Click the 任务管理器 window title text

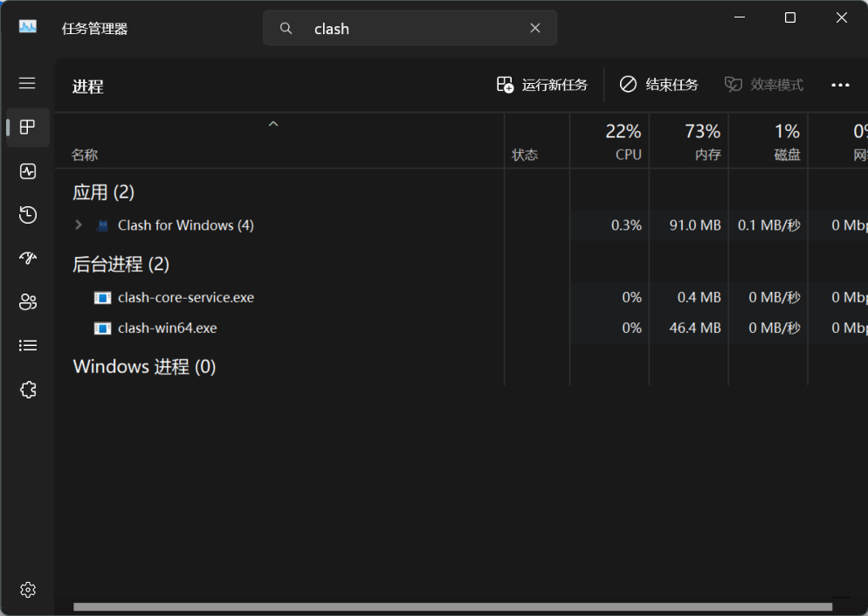[94, 29]
